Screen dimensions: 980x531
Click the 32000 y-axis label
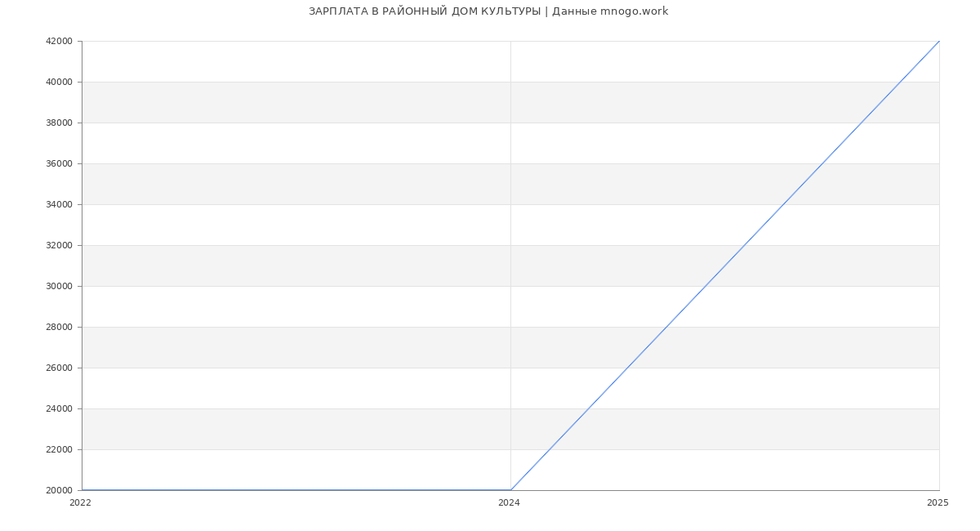[59, 245]
